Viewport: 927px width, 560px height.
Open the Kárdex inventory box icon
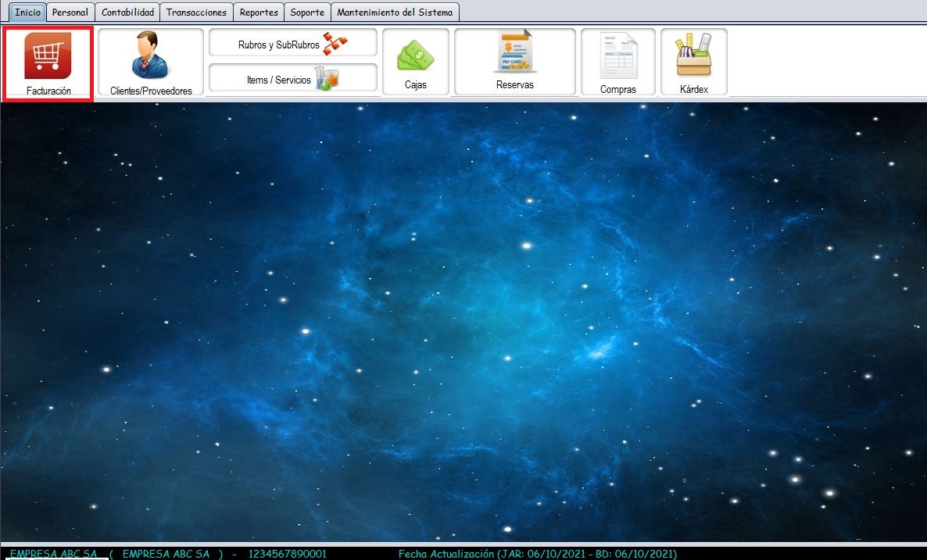point(693,63)
